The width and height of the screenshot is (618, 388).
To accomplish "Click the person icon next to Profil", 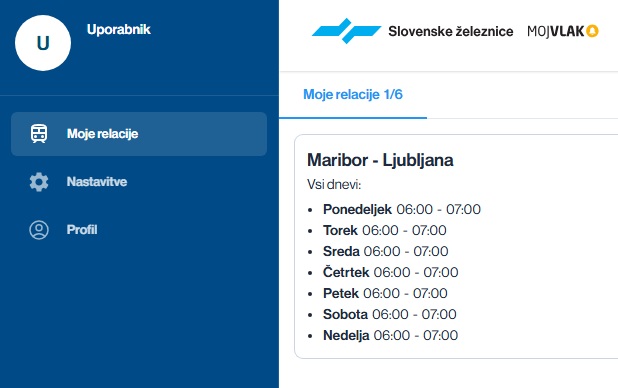I will pos(39,230).
